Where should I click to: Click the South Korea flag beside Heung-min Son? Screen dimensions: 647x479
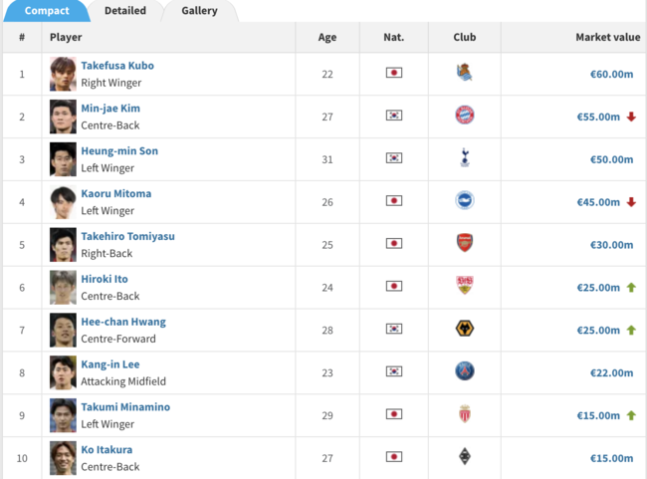[x=394, y=158]
